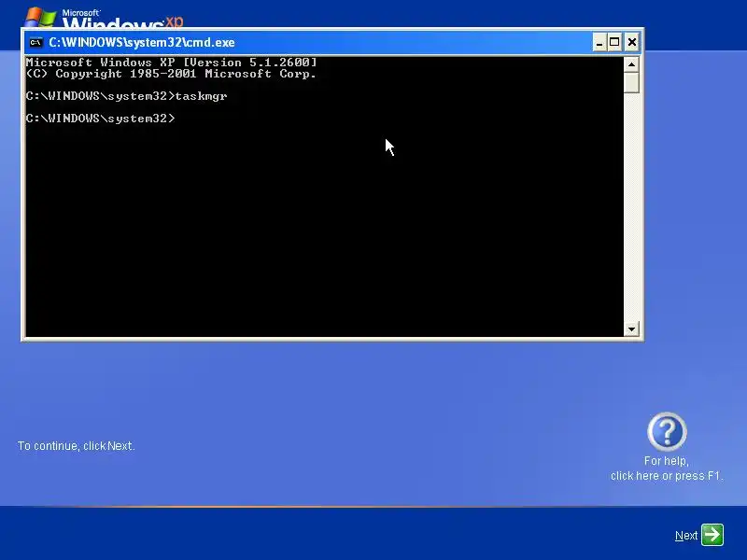Click the scrollbar down arrow in cmd
This screenshot has width=747, height=560.
click(x=631, y=329)
